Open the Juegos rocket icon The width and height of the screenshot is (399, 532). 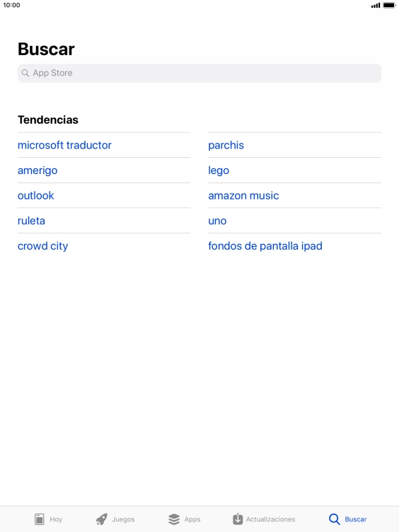click(x=101, y=519)
